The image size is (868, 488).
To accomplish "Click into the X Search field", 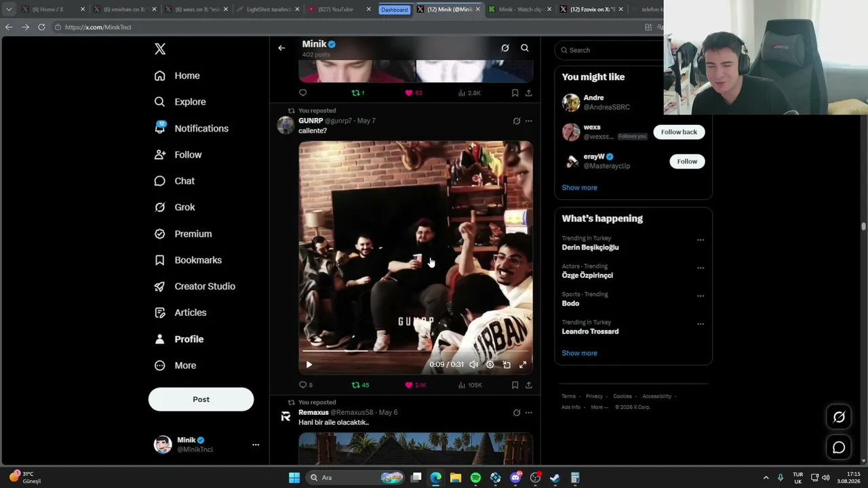I will pos(609,50).
